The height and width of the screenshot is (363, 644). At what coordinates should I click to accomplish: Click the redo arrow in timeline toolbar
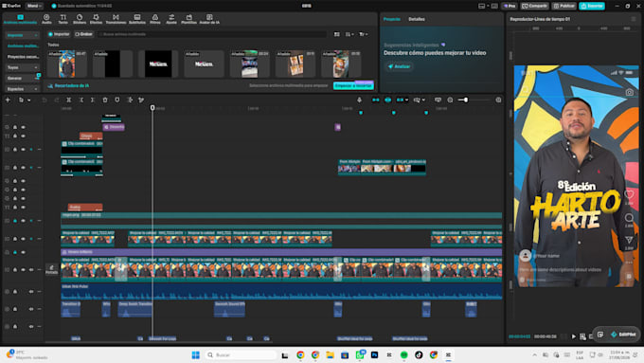coord(56,100)
